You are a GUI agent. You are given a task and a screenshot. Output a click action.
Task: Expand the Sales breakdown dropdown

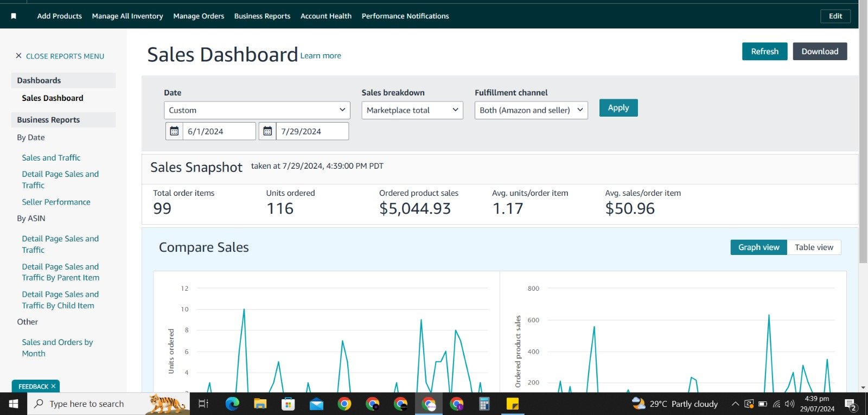pyautogui.click(x=412, y=110)
